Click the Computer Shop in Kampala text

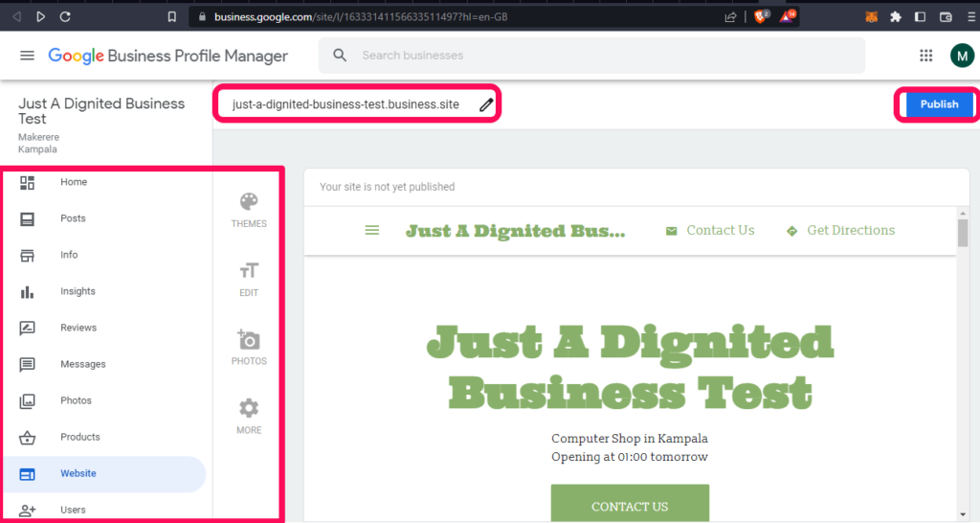[x=630, y=439]
